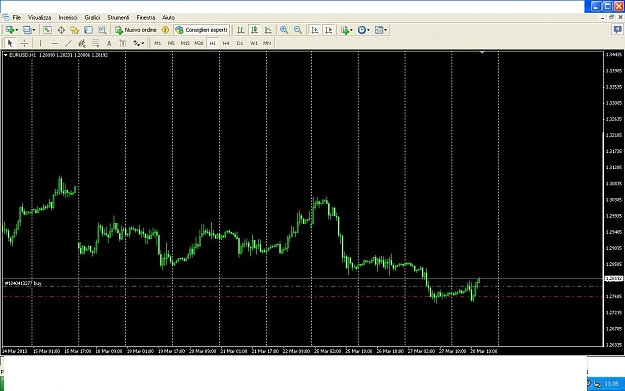The image size is (625, 391).
Task: Click the chart shift triangle marker
Action: tap(482, 53)
